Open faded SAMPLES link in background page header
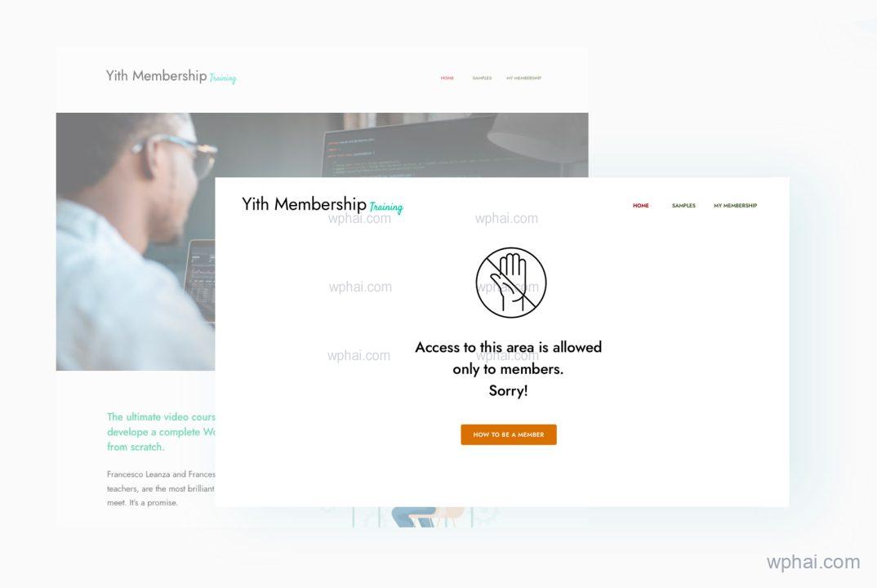877x588 pixels. click(x=482, y=78)
